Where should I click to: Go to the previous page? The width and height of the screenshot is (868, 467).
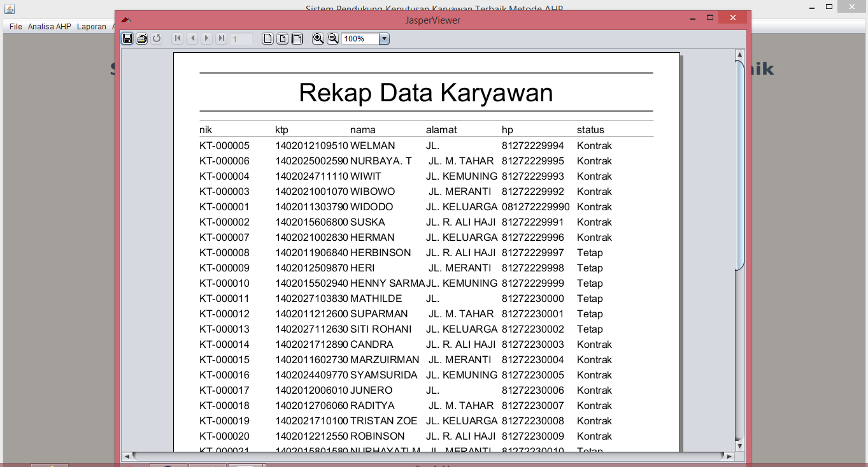192,38
